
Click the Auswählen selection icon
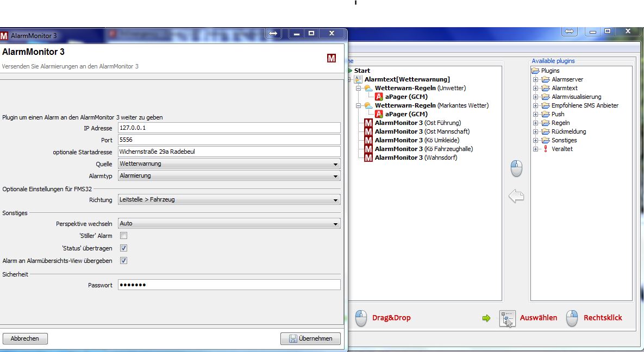point(507,318)
